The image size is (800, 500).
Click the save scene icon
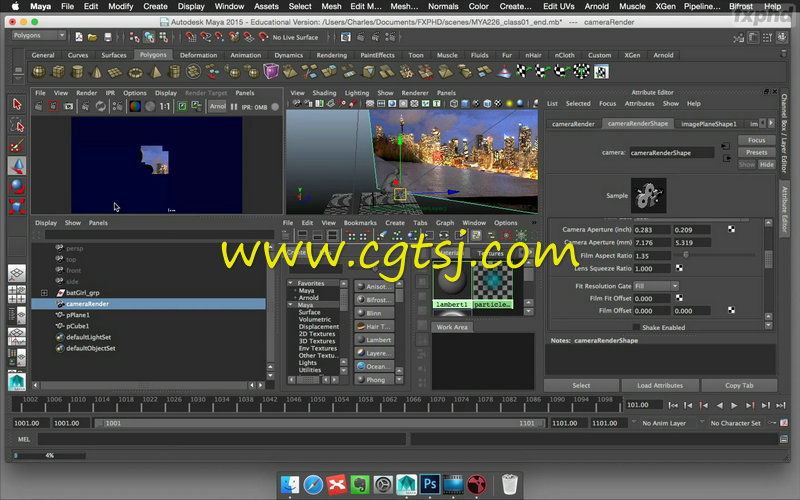108,37
